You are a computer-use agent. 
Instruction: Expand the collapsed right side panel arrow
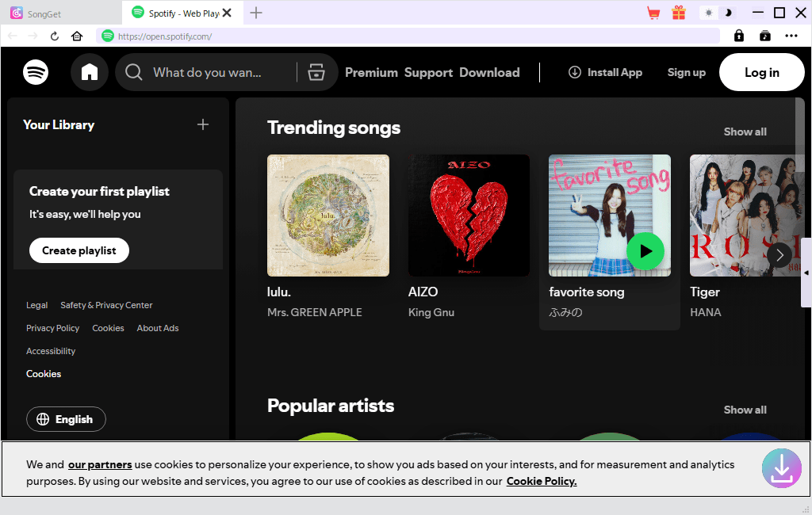pyautogui.click(x=806, y=273)
